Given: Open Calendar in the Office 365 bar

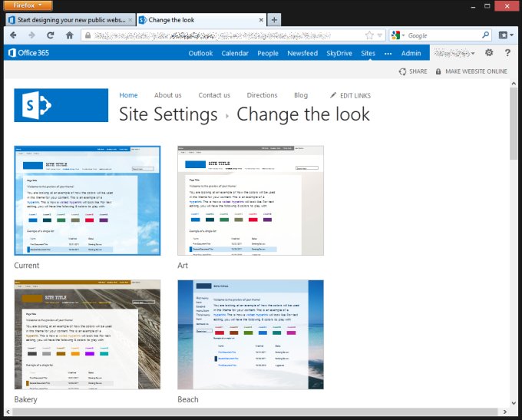Looking at the screenshot, I should tap(235, 53).
